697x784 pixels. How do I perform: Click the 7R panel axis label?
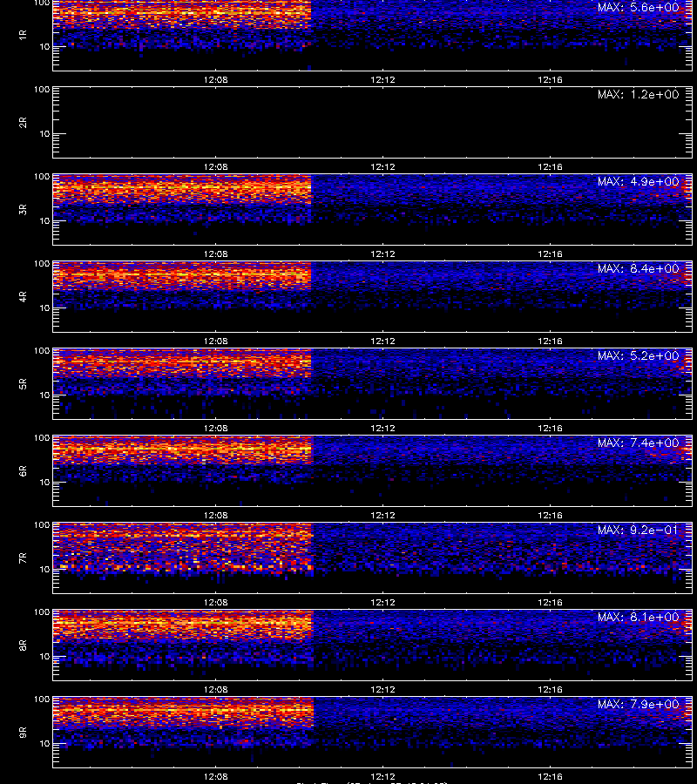tap(23, 558)
